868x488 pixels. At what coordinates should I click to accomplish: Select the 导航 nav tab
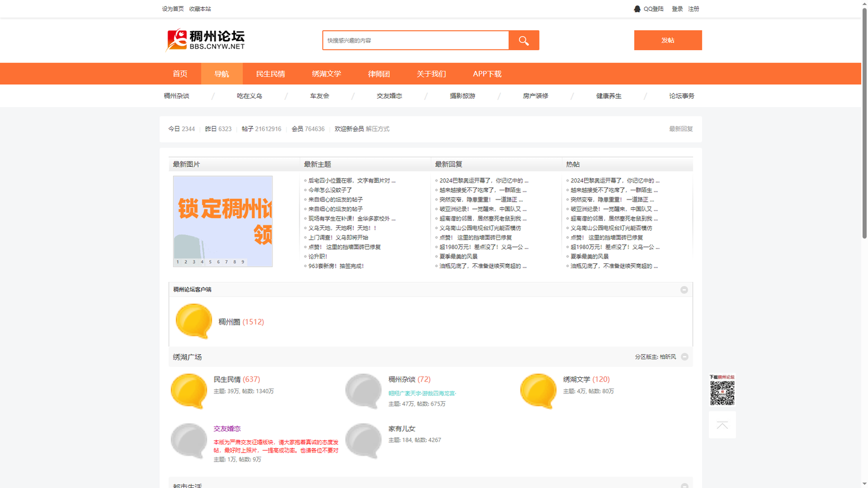click(222, 74)
